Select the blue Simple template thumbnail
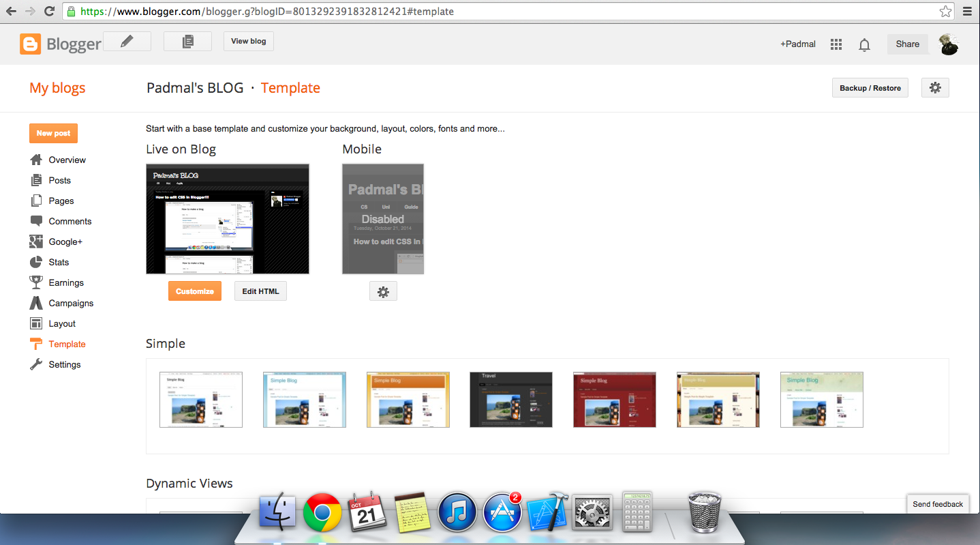The height and width of the screenshot is (545, 980). point(305,400)
